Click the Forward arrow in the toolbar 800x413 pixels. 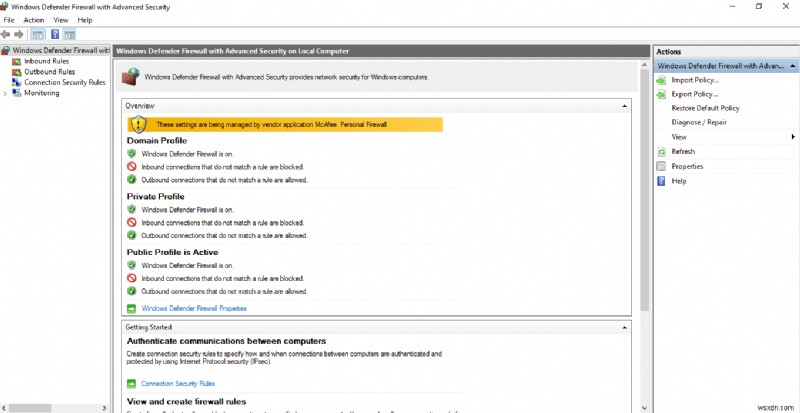(x=20, y=34)
